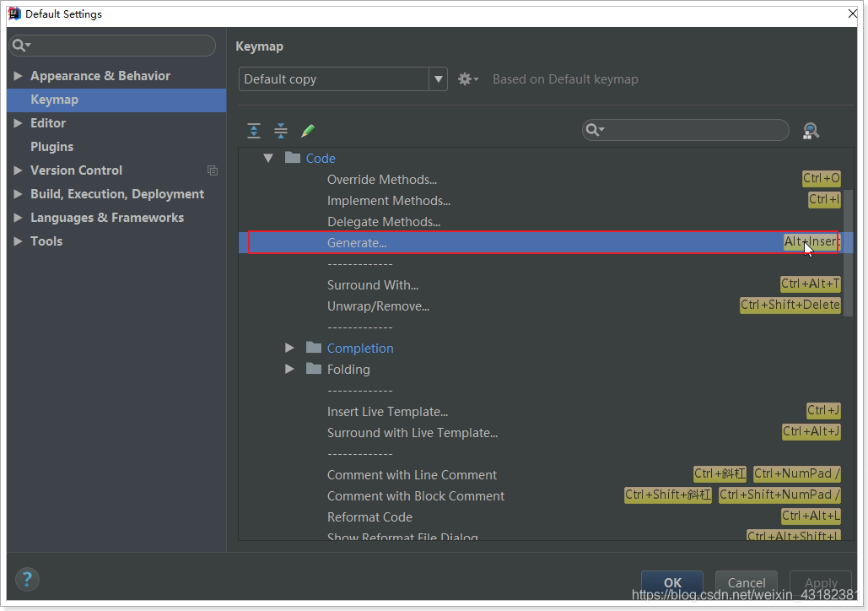Expand the Folding folder node
868x611 pixels.
coord(289,369)
